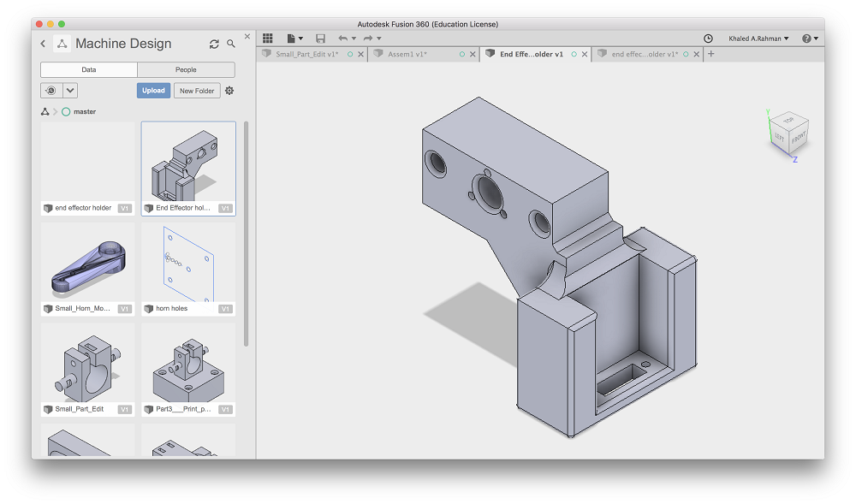Click status circle on Assem1 tab
This screenshot has height=504, width=856.
[462, 55]
